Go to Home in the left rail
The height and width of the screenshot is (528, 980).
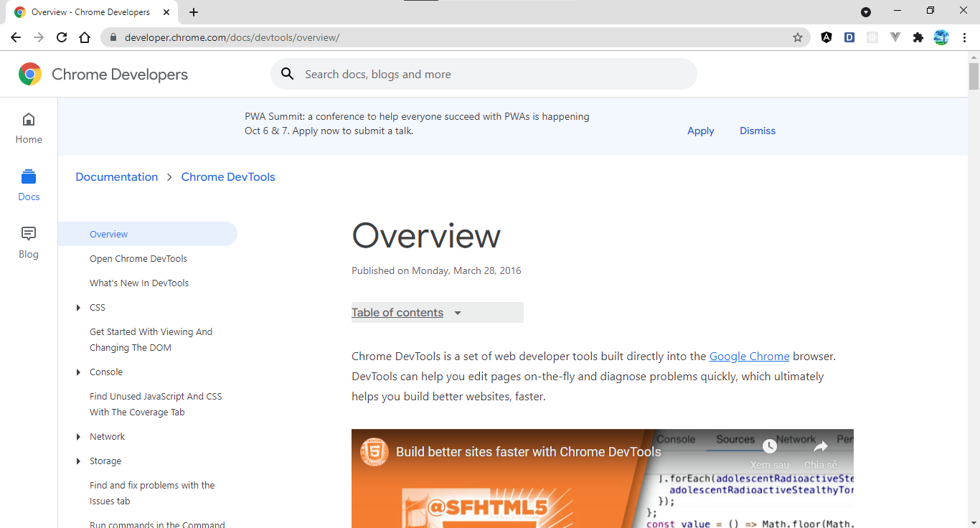tap(29, 128)
